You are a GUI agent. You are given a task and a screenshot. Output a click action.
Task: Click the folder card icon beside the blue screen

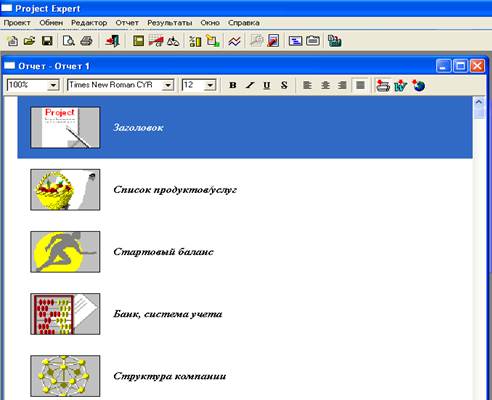(313, 41)
